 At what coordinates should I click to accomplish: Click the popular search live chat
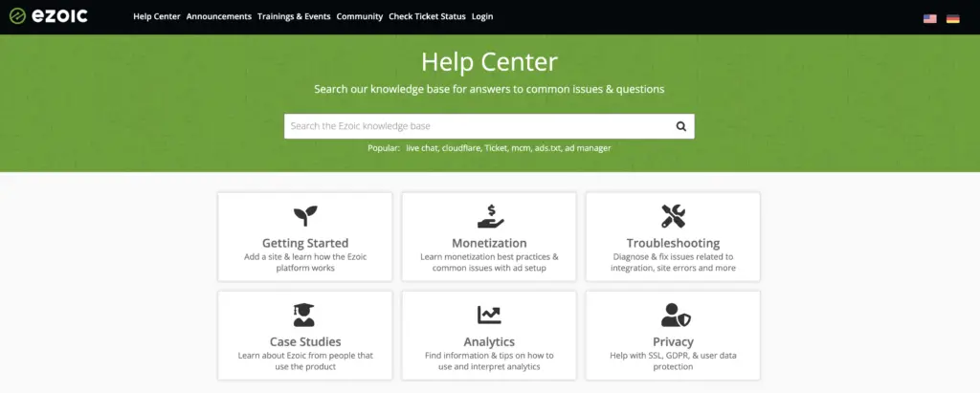click(x=421, y=148)
